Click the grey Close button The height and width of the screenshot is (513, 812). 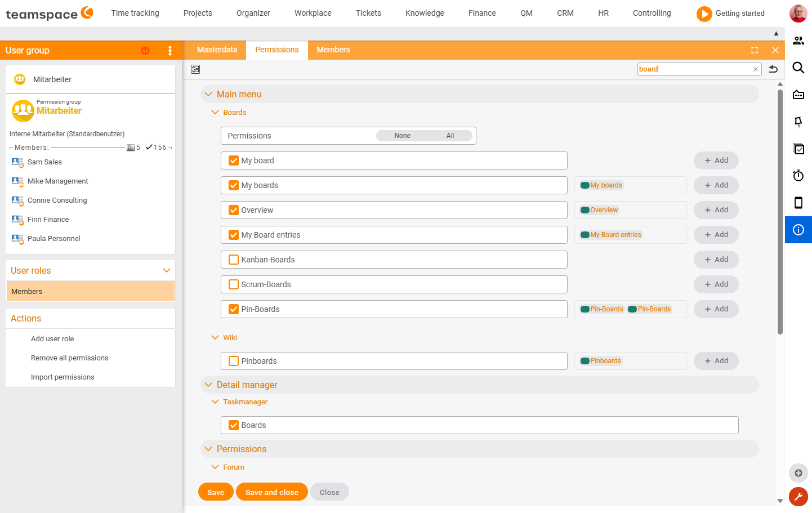[329, 492]
